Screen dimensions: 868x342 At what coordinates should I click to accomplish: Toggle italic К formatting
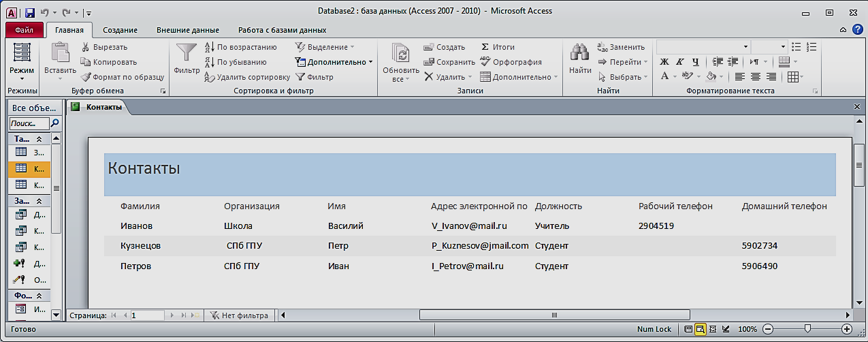680,61
